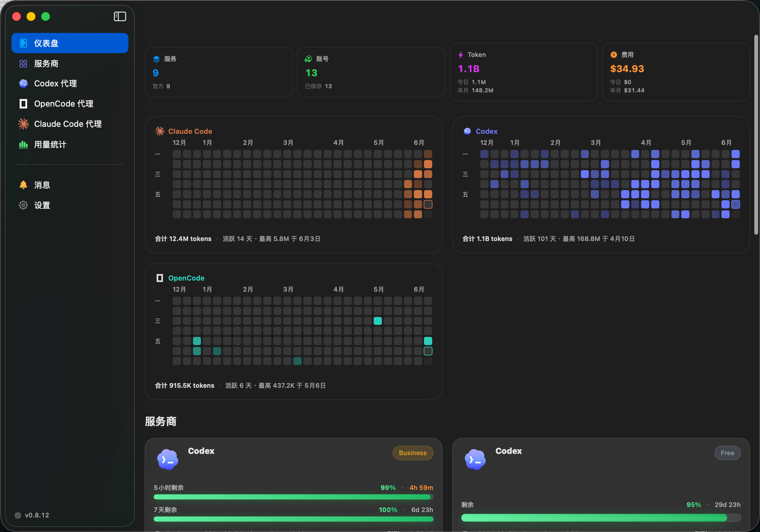
Task: Click the teal May 6 cell in OpenCode heatmap
Action: [378, 321]
